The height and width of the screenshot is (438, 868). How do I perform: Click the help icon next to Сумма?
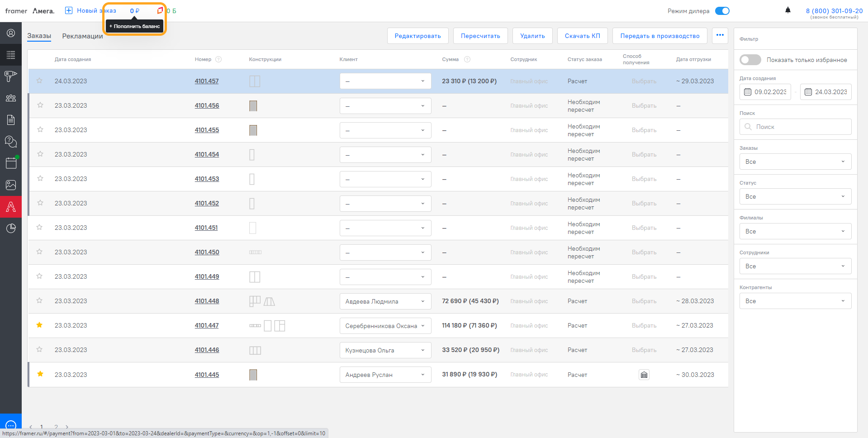(x=467, y=59)
